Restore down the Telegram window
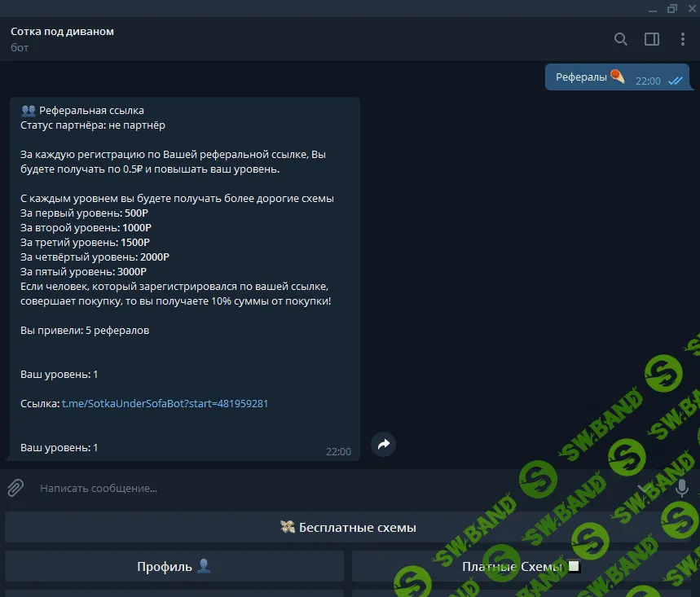 click(671, 8)
